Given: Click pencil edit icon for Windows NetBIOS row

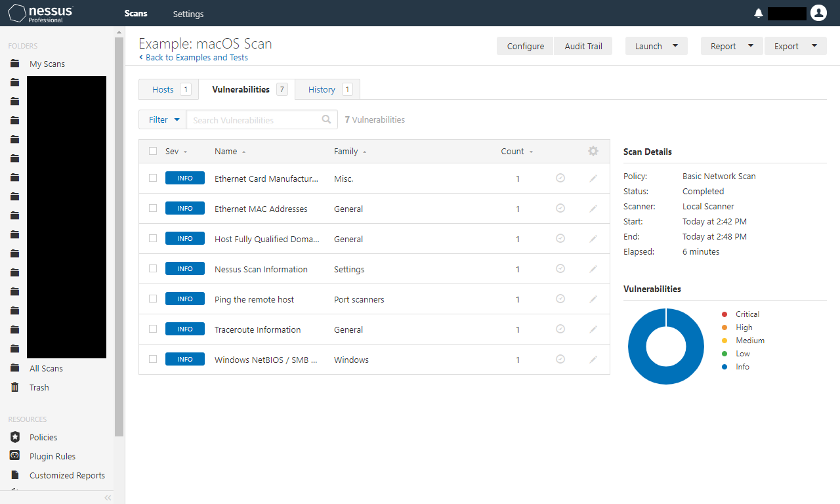Looking at the screenshot, I should pos(593,360).
